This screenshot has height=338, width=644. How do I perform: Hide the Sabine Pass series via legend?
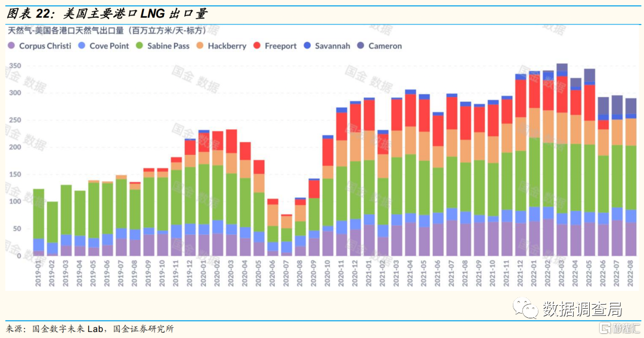coord(168,46)
